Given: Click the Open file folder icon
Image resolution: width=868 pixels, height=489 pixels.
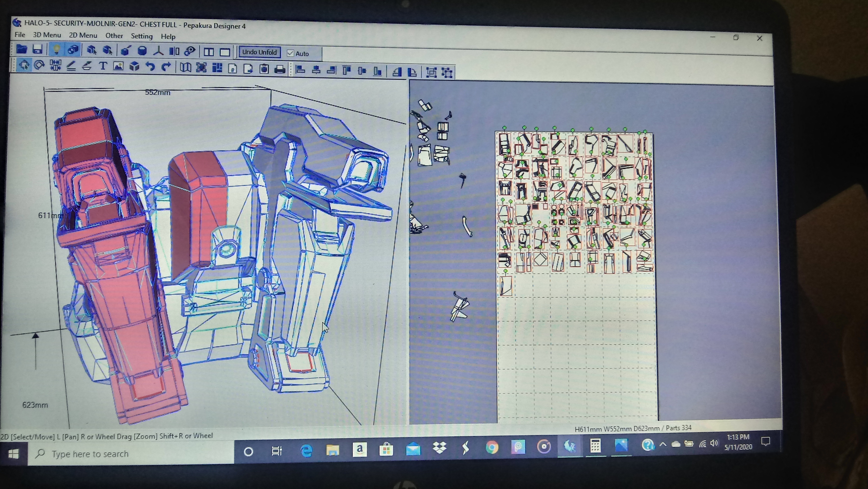Looking at the screenshot, I should tap(22, 49).
